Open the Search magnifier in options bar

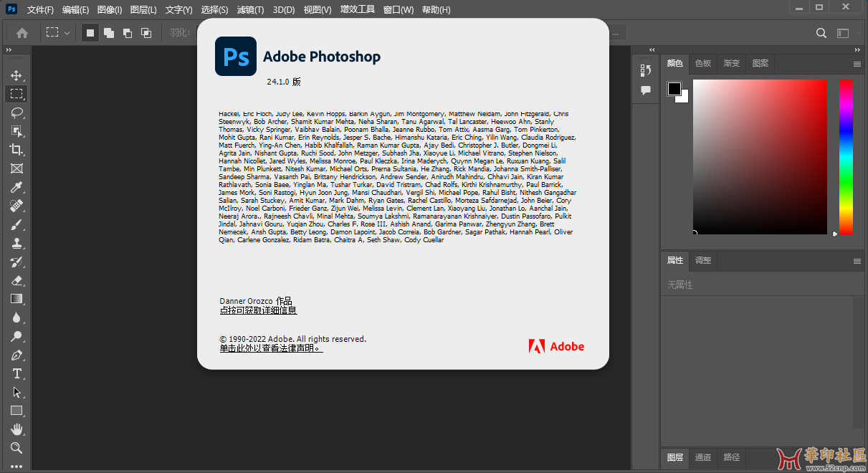pos(821,33)
